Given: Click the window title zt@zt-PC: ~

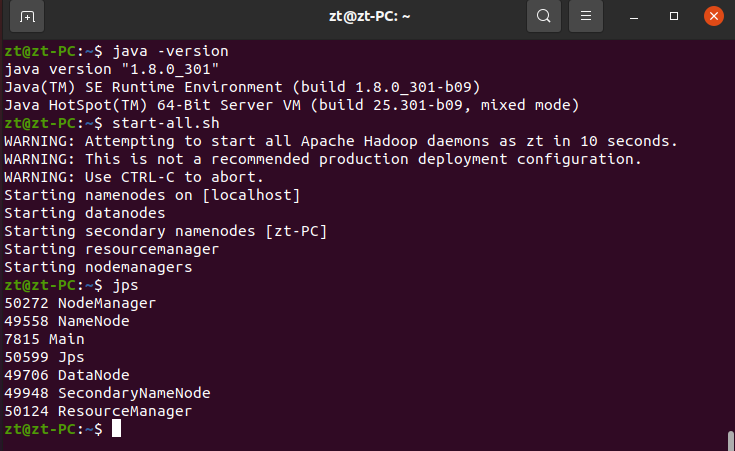Looking at the screenshot, I should (x=367, y=16).
